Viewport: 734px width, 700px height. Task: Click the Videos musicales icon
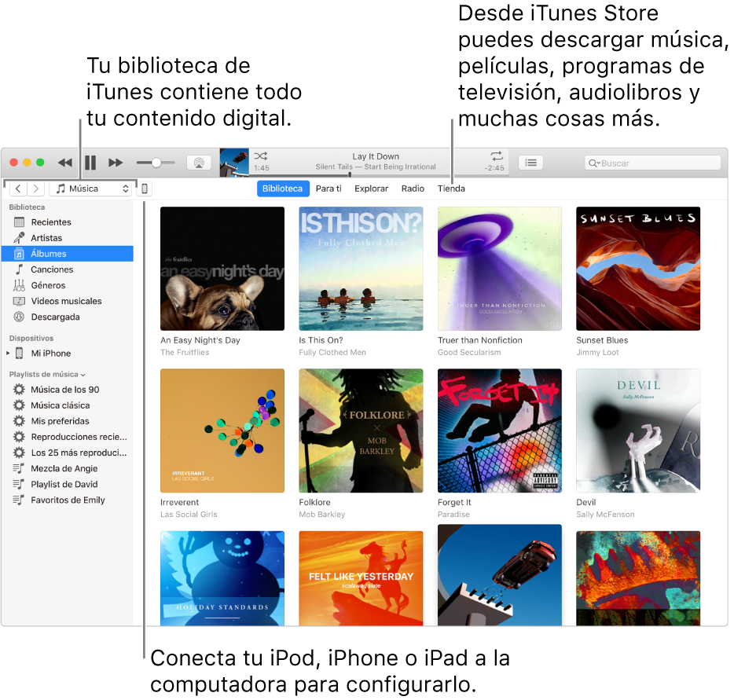[x=19, y=301]
